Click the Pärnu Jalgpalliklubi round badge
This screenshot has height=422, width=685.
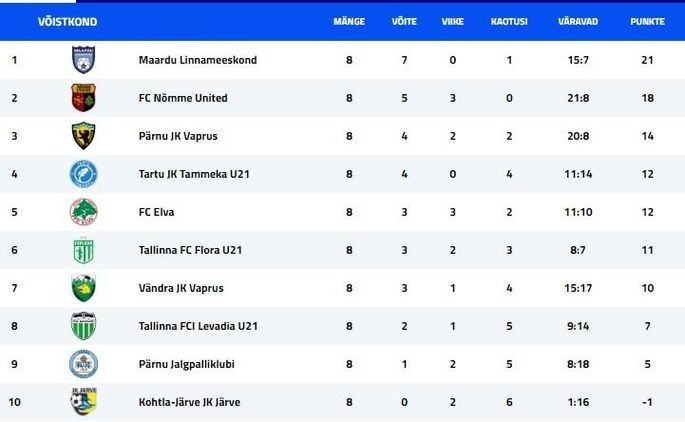point(83,364)
